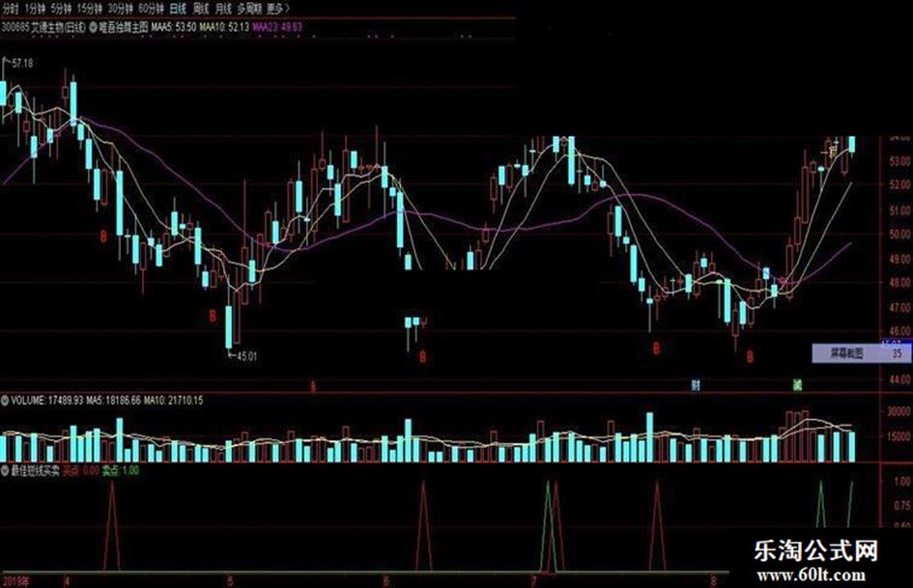Open the round menu icon beside VOLUME
This screenshot has width=913, height=588.
click(x=5, y=401)
